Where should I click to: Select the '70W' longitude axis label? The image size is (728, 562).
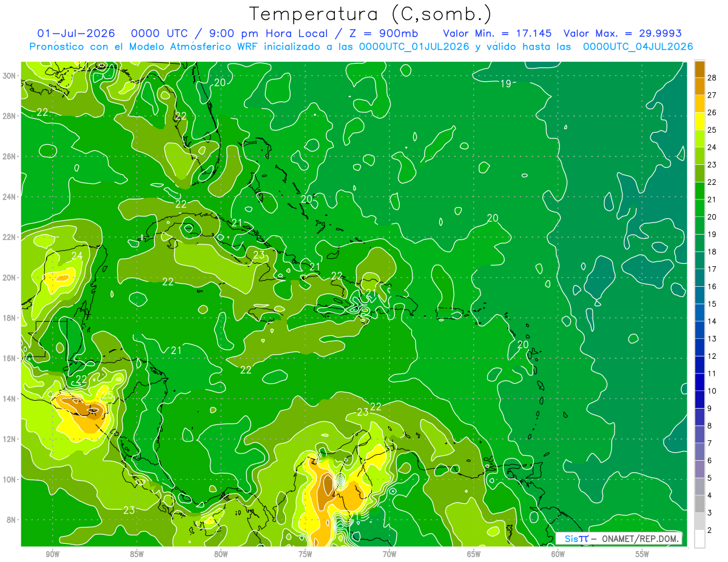[389, 554]
